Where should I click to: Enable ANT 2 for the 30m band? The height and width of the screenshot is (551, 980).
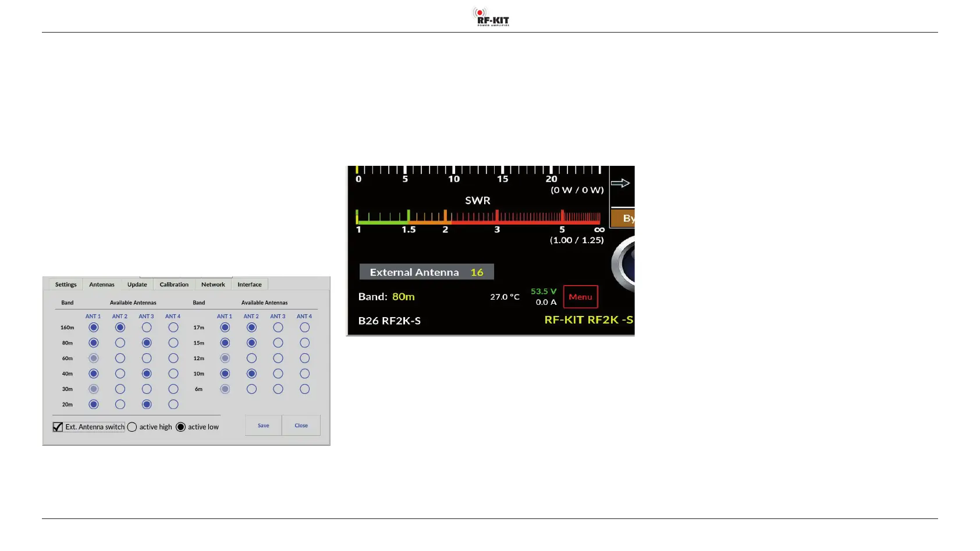click(x=120, y=389)
